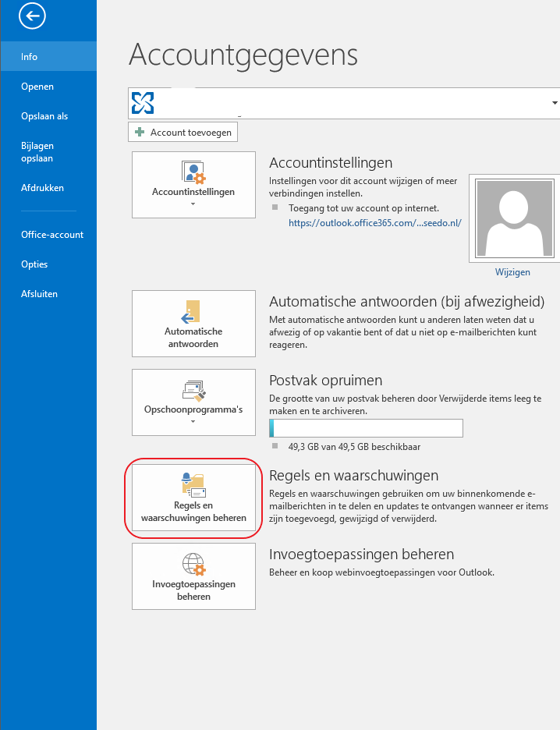Click the back arrow circle icon
Viewport: 560px width, 730px height.
click(x=34, y=16)
